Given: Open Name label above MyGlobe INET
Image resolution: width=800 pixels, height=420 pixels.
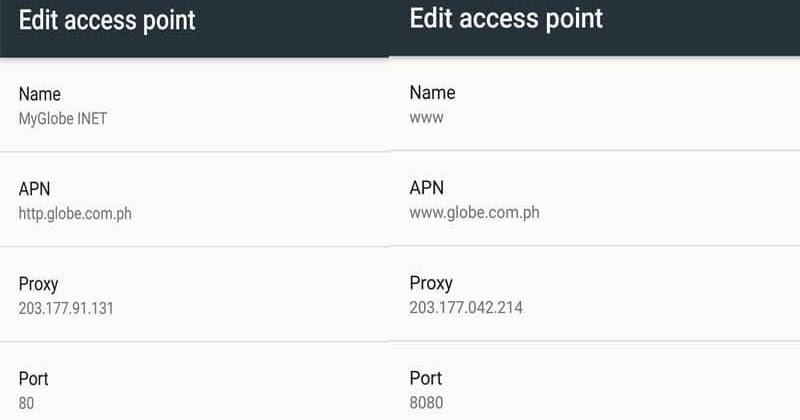Looking at the screenshot, I should point(40,94).
